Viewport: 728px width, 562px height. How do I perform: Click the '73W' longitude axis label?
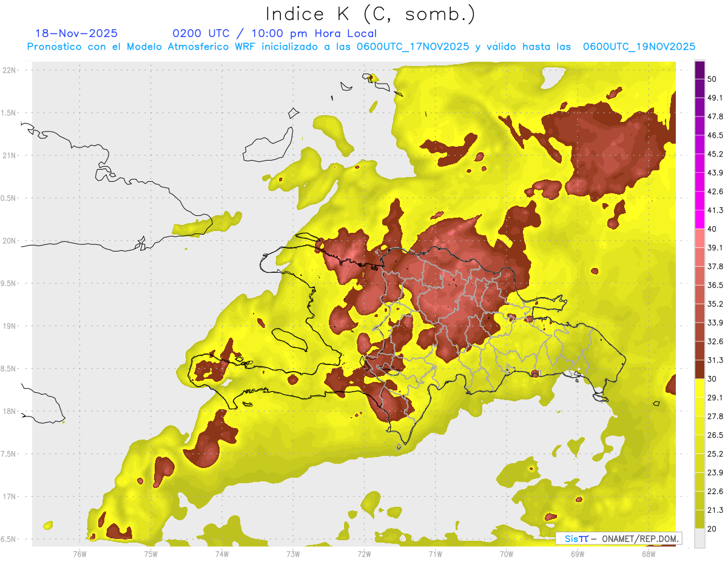[x=293, y=554]
